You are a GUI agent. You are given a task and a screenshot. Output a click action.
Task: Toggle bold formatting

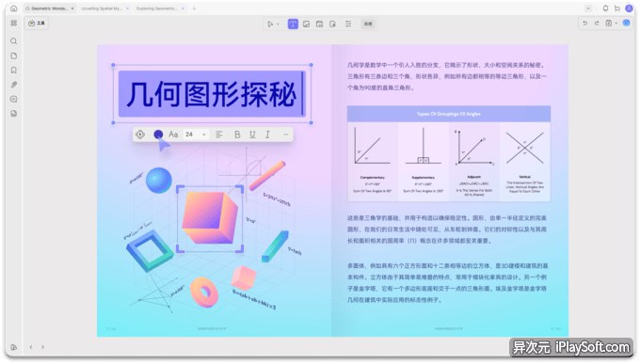237,135
